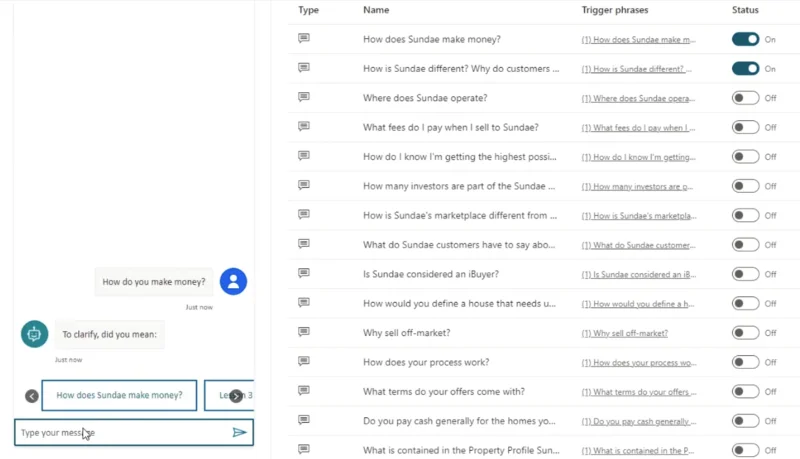Open topic 'What fees do I pay when I sell to Sundae?'

451,128
